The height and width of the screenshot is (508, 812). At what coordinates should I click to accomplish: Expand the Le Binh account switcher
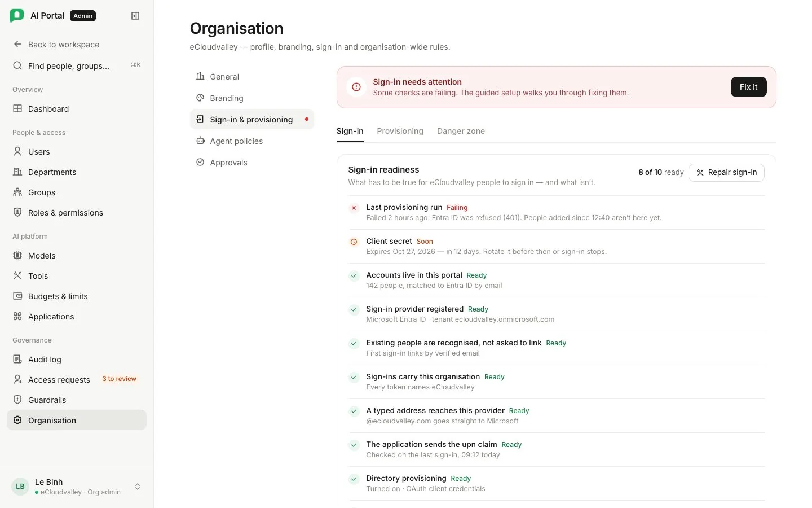point(138,487)
